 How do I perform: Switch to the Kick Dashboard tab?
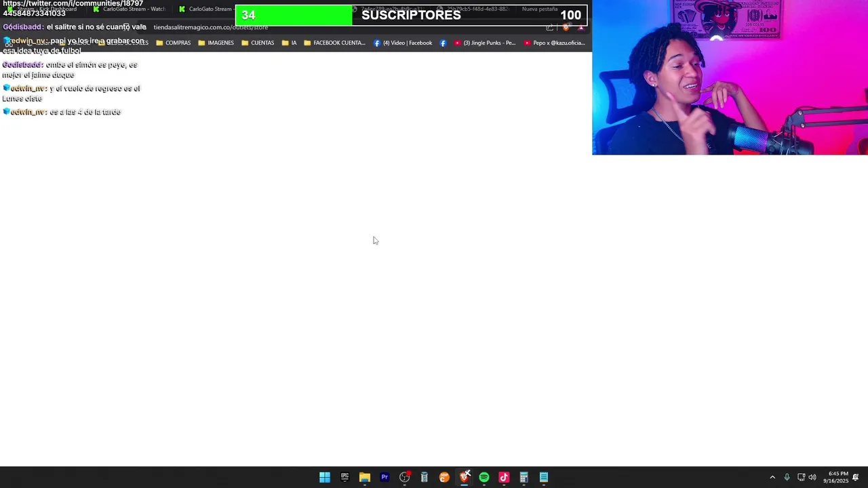[x=42, y=9]
